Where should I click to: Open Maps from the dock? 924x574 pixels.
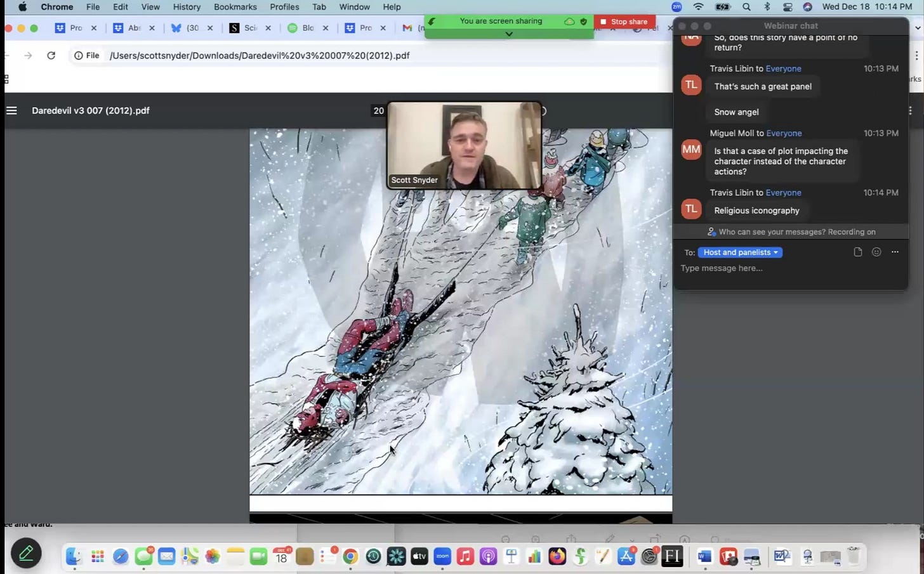tap(190, 556)
